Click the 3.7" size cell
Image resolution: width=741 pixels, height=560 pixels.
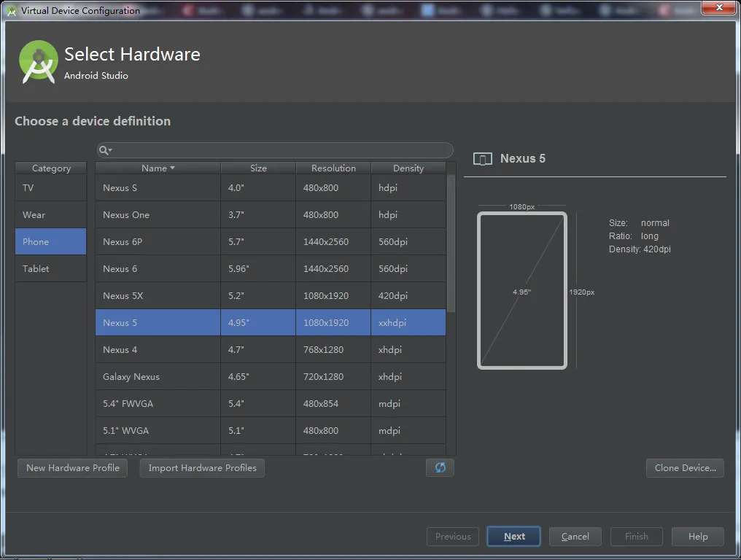(258, 214)
